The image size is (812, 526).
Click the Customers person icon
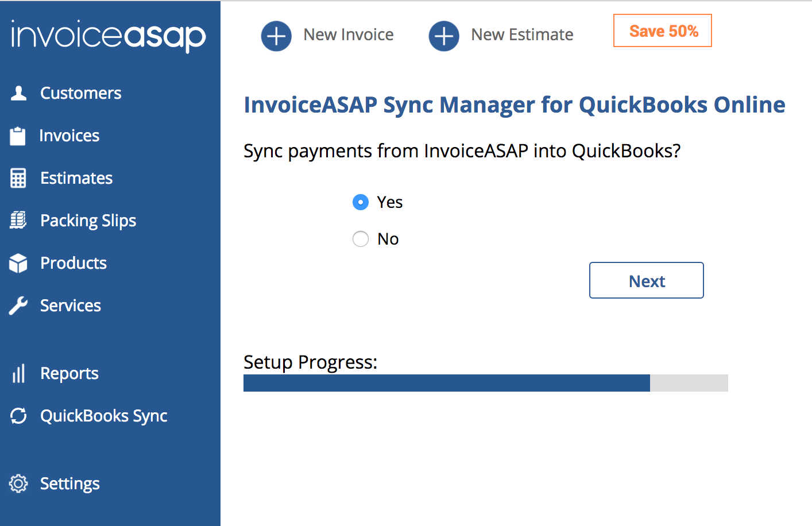pyautogui.click(x=18, y=93)
